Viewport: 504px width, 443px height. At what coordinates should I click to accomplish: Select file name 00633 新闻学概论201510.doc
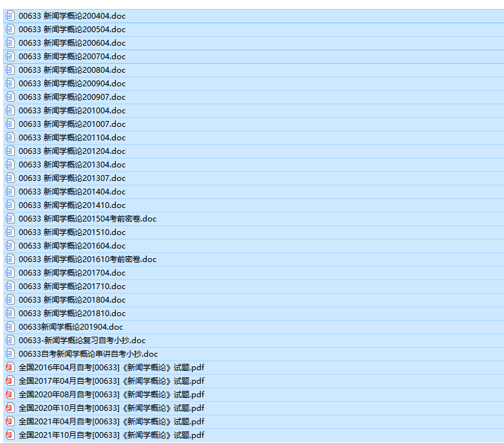pos(72,232)
